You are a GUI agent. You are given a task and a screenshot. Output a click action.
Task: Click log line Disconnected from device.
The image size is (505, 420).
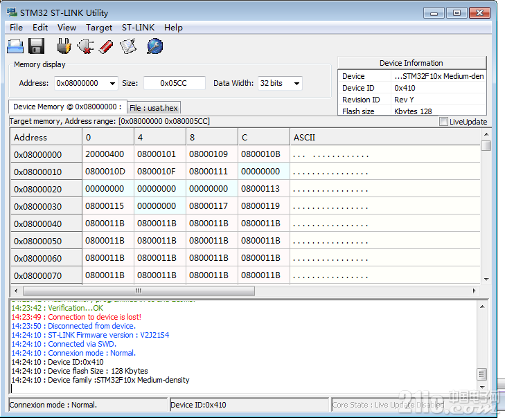[x=73, y=326]
